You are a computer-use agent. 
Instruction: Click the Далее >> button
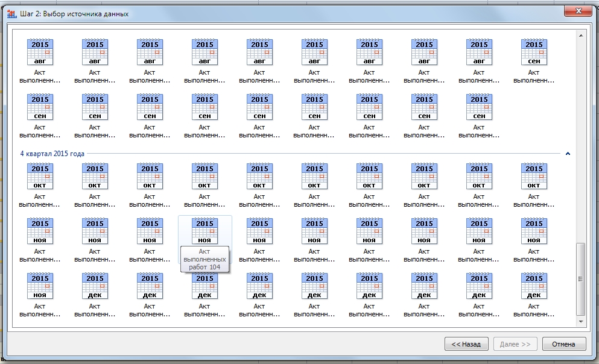515,344
